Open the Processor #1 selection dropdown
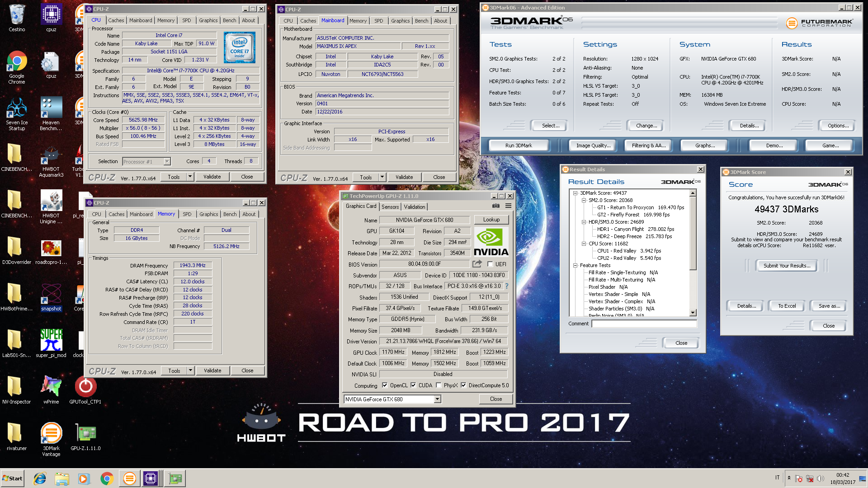The width and height of the screenshot is (868, 488). point(167,162)
